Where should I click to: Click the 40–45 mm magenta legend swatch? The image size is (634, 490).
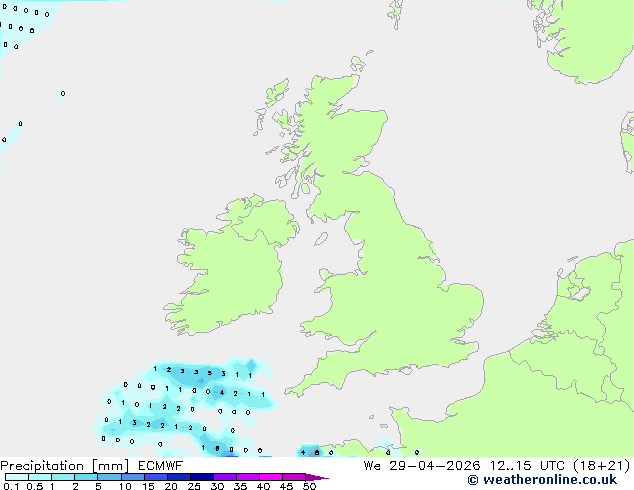coord(271,477)
